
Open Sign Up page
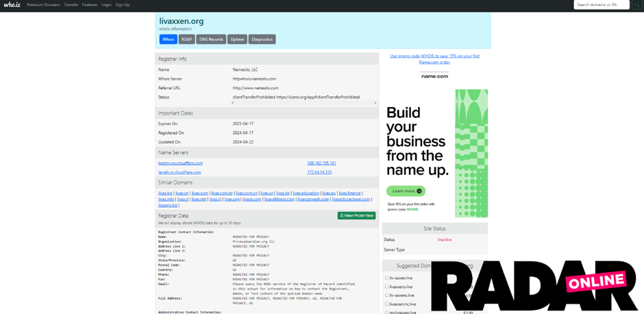pos(123,5)
